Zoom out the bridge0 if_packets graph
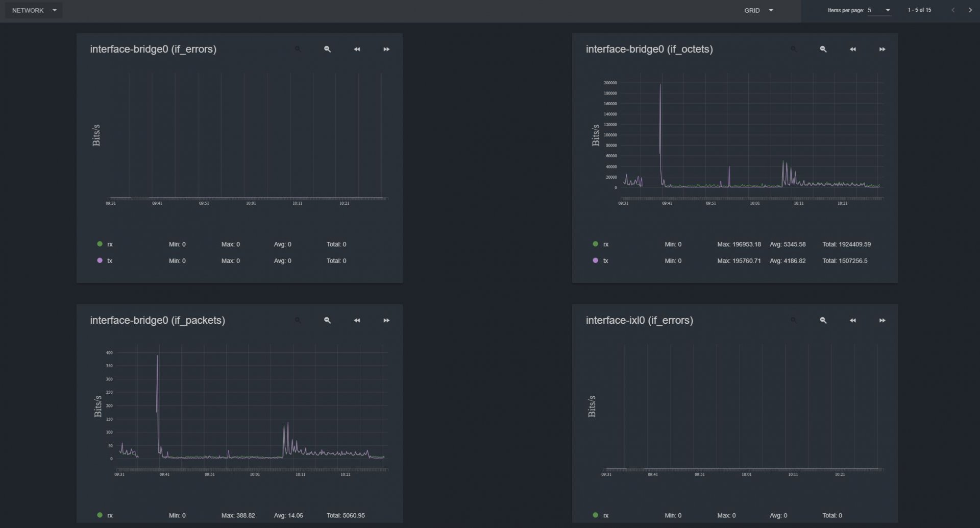This screenshot has height=528, width=980. 327,321
